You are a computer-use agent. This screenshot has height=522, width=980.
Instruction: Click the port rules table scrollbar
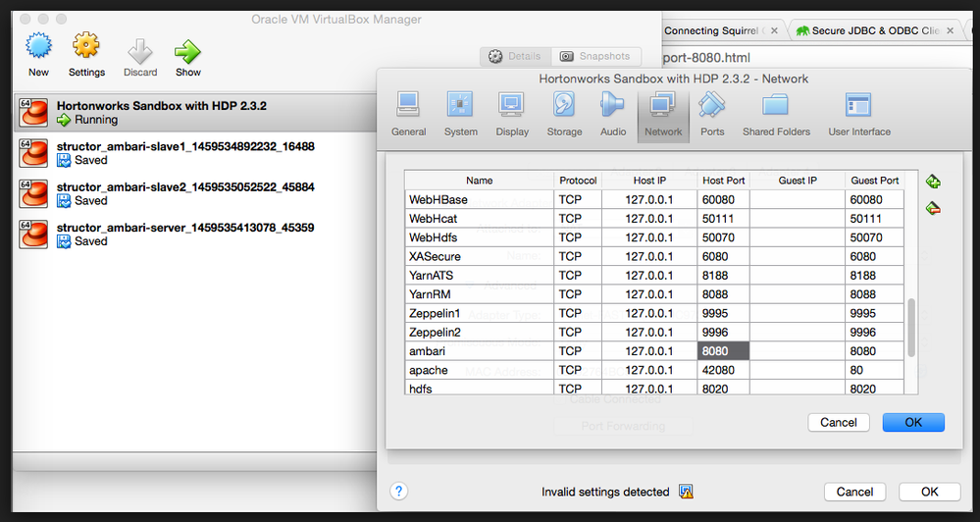[912, 327]
